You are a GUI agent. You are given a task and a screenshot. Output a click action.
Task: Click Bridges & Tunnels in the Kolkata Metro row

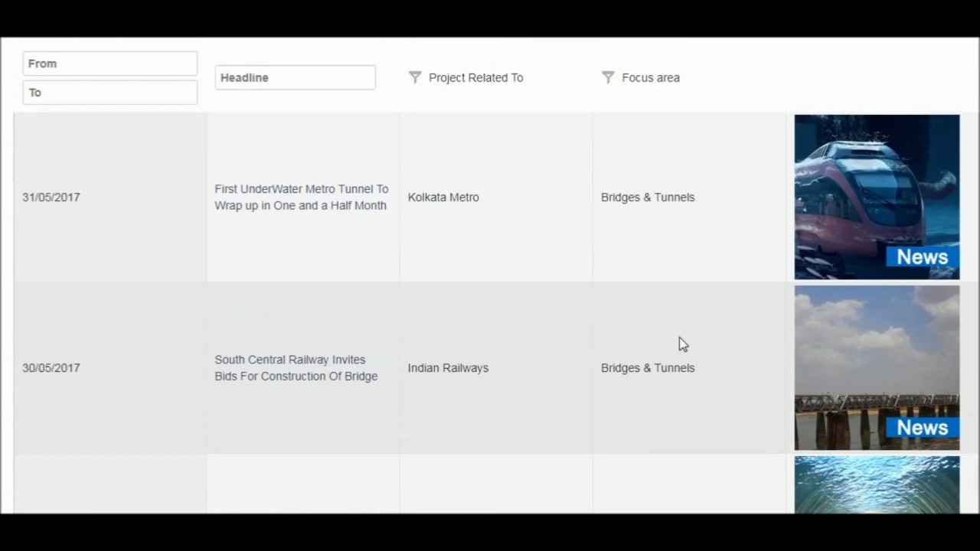pyautogui.click(x=648, y=197)
